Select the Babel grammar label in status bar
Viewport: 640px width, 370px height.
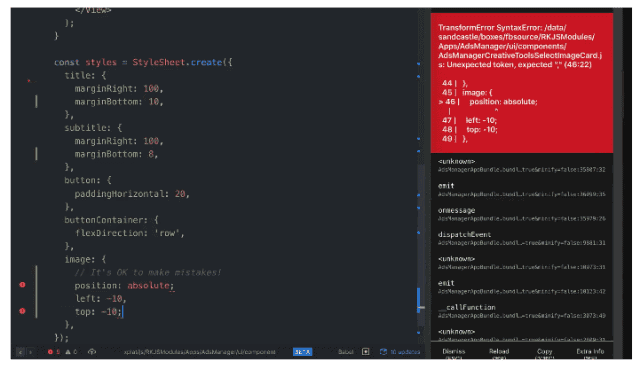tap(346, 352)
